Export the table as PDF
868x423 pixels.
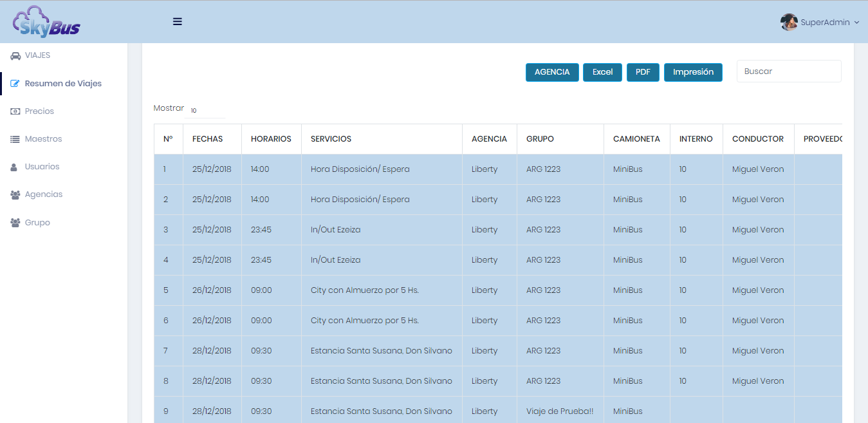point(643,72)
